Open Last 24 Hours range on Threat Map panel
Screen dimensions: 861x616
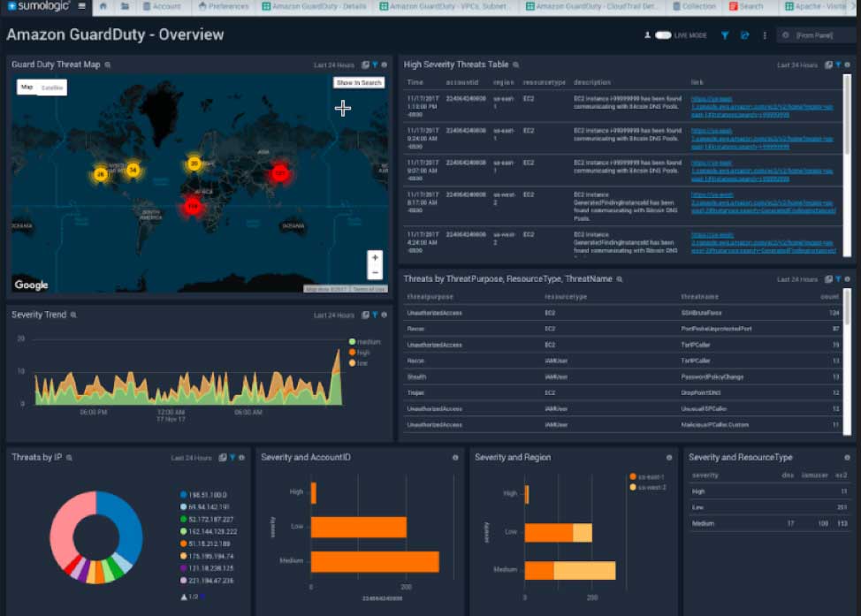[x=334, y=65]
